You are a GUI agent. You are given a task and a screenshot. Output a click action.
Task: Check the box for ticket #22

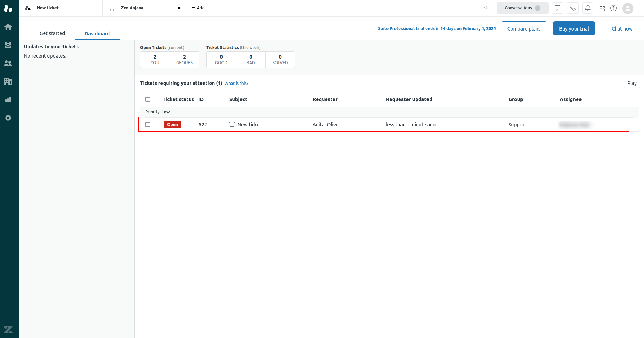point(148,125)
